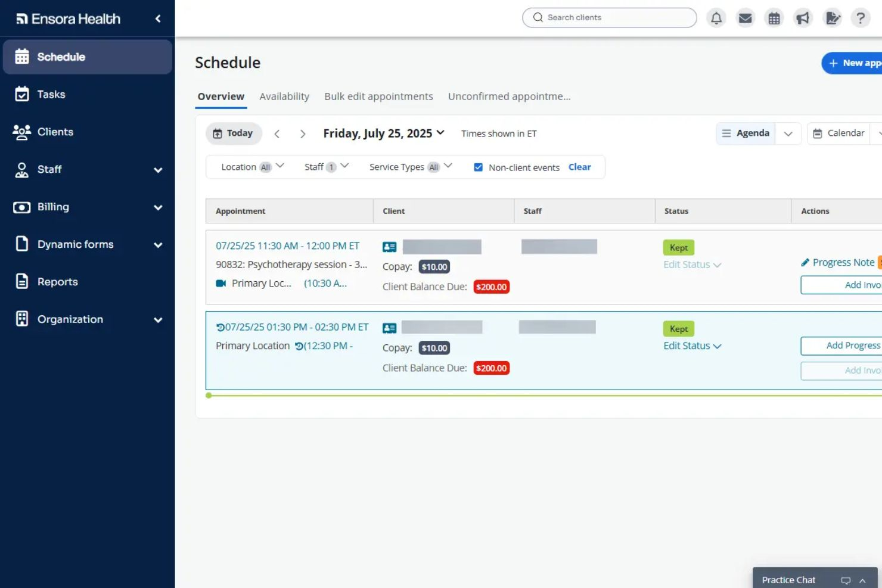Open the Progress Note link

[838, 262]
